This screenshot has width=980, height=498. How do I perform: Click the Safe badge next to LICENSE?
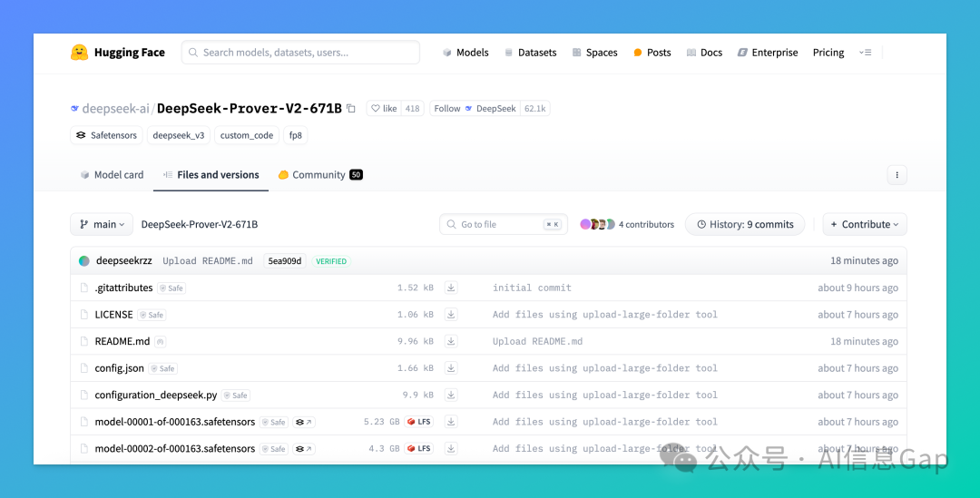pos(152,315)
